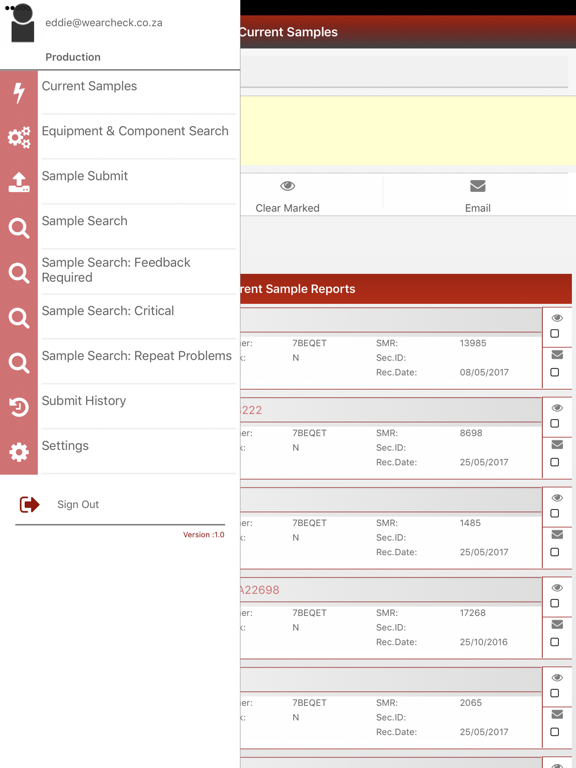Tap the lightning bolt Current Samples icon

tap(19, 93)
